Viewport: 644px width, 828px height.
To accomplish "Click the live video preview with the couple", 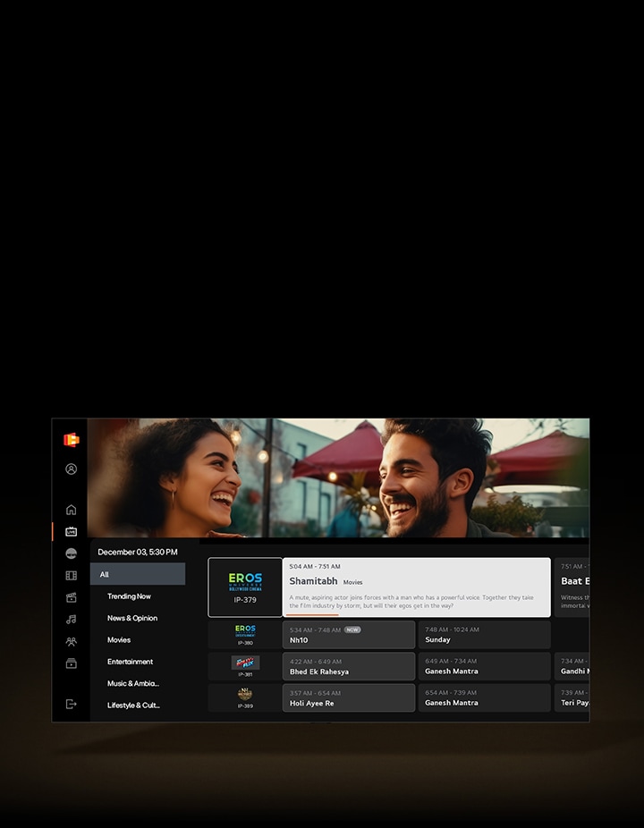I will click(338, 477).
